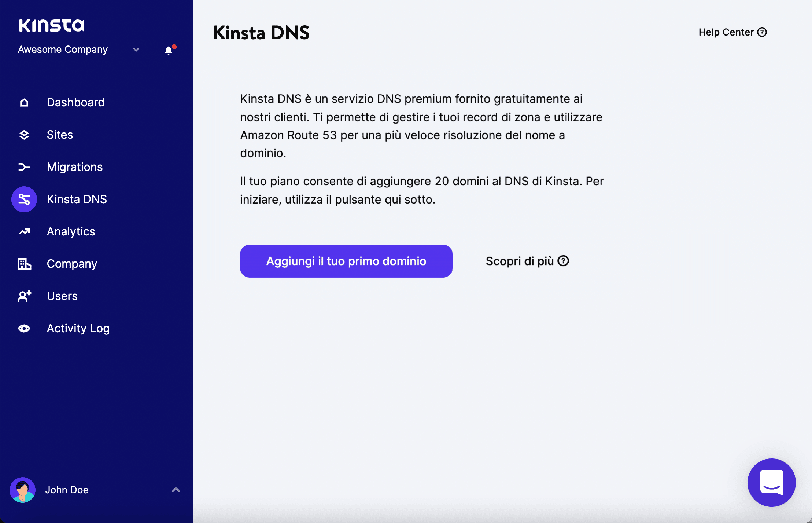Expand the Awesome Company selector

(136, 50)
